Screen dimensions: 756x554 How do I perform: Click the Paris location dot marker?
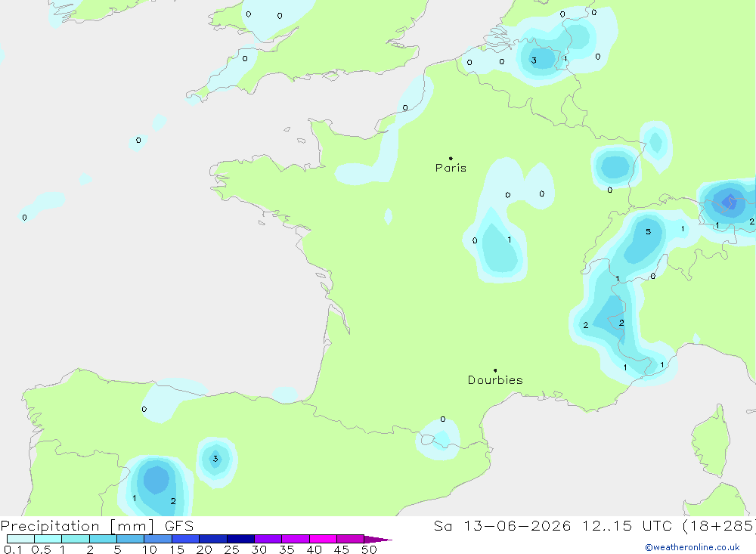point(451,158)
